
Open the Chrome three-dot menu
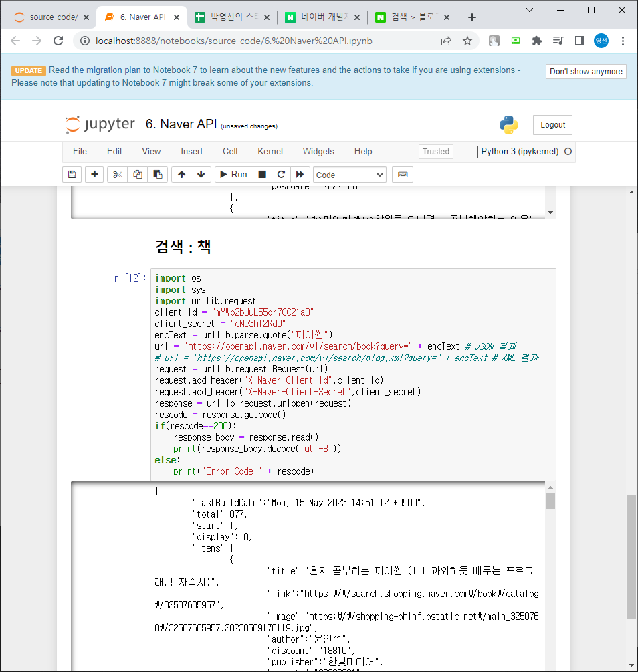click(623, 41)
